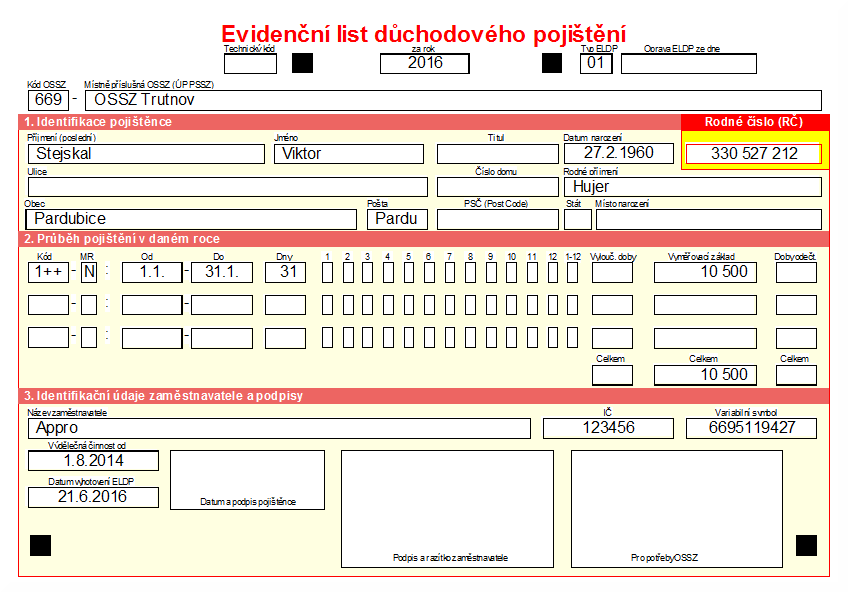Click the Podpis a razítko zaměstnavatele box
The height and width of the screenshot is (592, 848).
coord(447,509)
